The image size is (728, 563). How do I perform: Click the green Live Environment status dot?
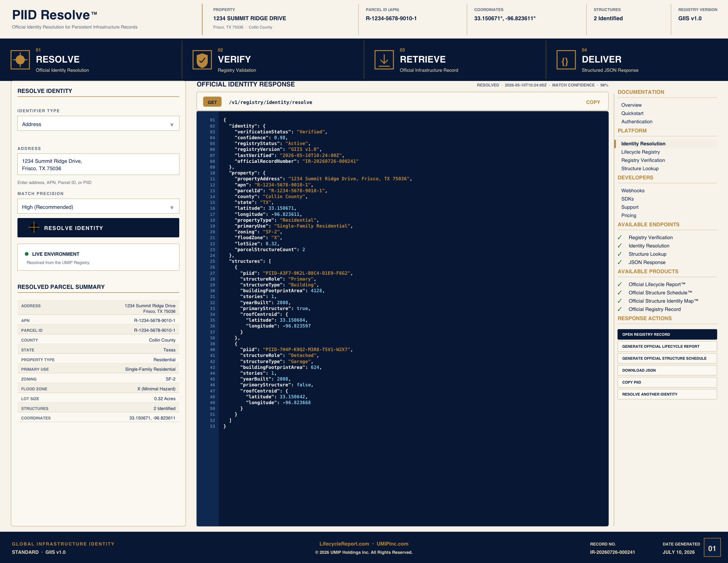pos(27,254)
